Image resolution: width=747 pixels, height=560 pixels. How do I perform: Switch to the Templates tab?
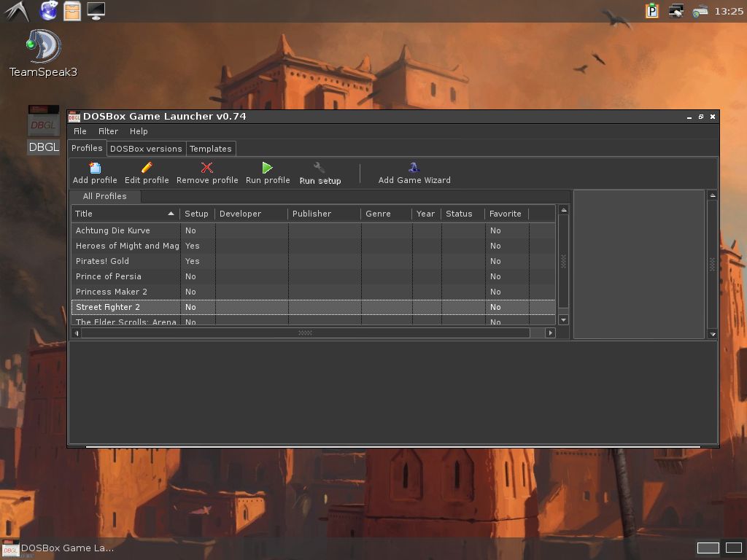click(211, 149)
